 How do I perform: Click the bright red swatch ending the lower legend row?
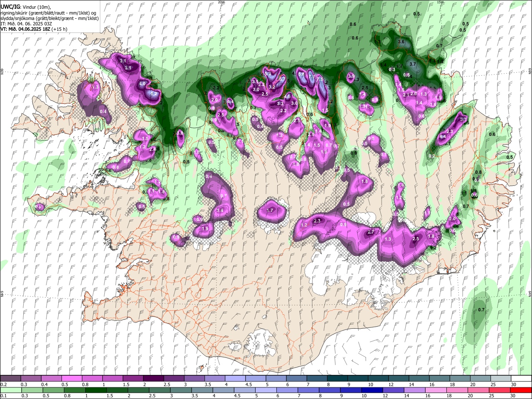pos(521,390)
